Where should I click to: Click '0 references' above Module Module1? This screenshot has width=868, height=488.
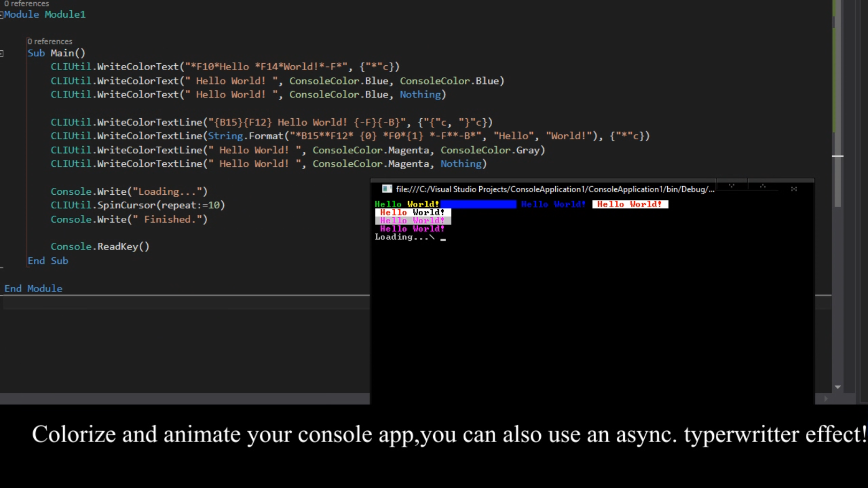coord(26,4)
